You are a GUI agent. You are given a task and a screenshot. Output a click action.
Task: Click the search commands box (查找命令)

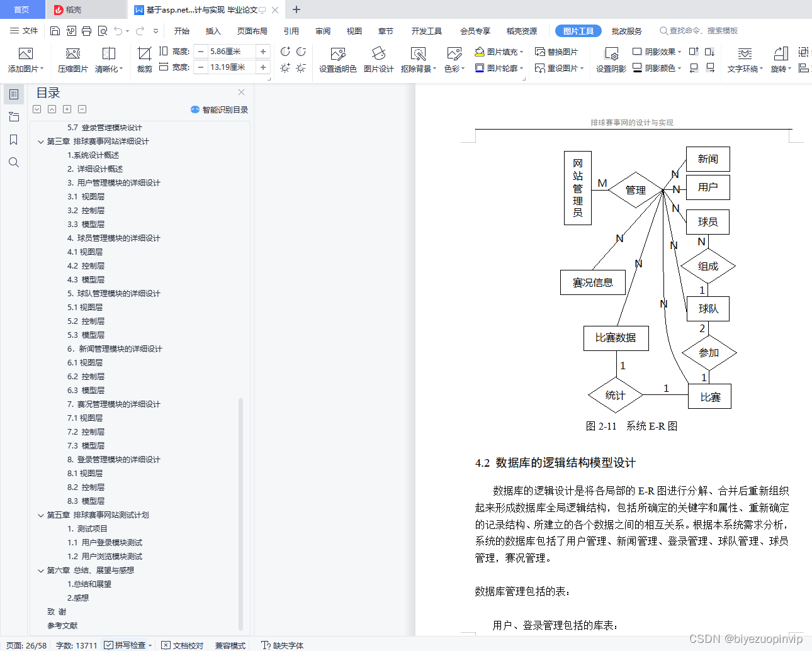click(699, 31)
